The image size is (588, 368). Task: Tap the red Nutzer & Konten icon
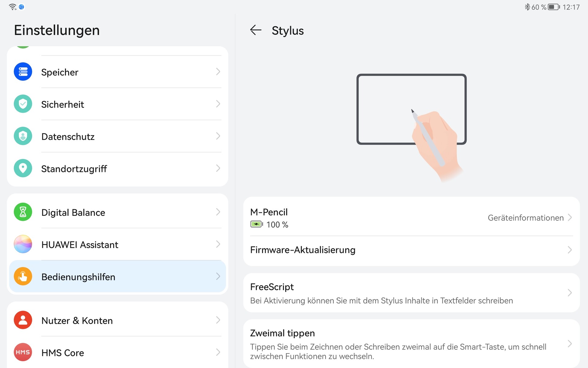click(x=23, y=320)
